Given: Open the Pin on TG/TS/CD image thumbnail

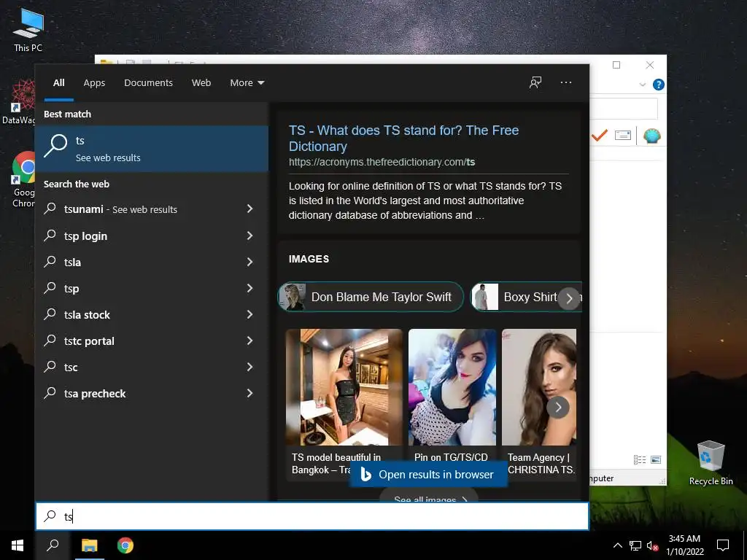Looking at the screenshot, I should tap(452, 387).
